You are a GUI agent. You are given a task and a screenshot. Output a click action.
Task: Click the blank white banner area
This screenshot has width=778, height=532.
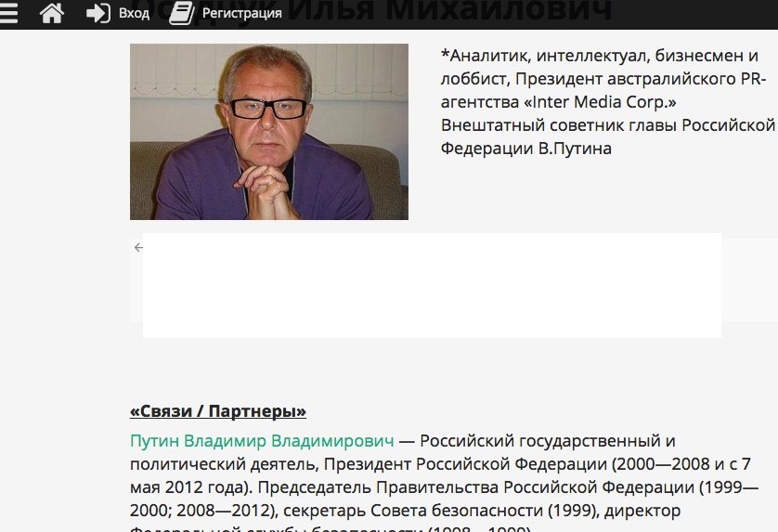click(432, 286)
